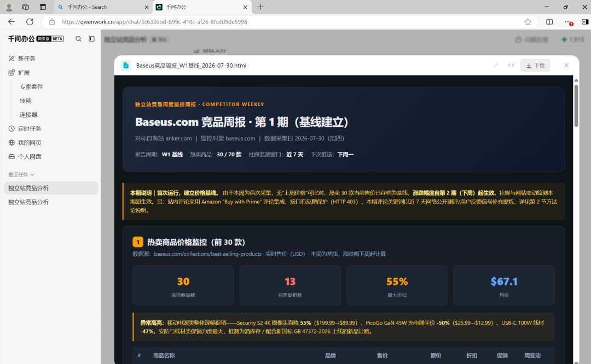Screen dimensions: 591x364
Task: Click the 促销 column header
Action: (x=502, y=355)
